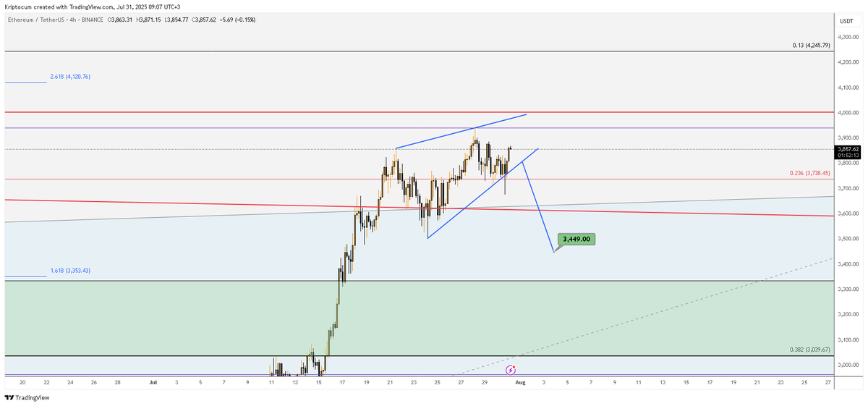
Task: Click the 3,100.00 price axis tick
Action: pyautogui.click(x=848, y=339)
